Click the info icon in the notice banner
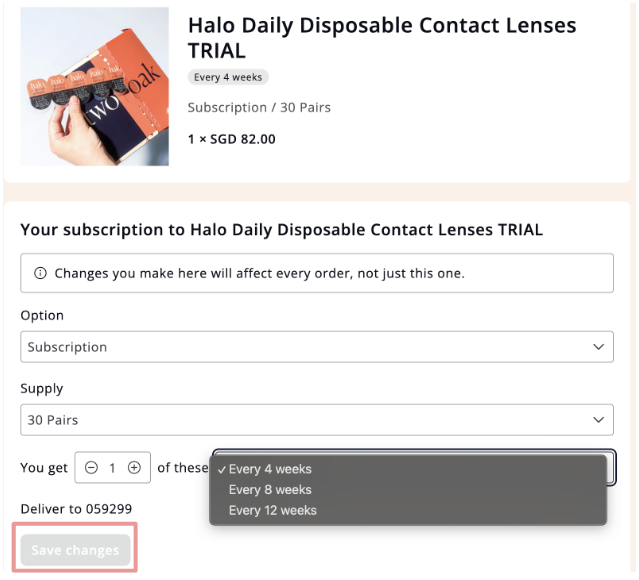639x580 pixels. [40, 273]
